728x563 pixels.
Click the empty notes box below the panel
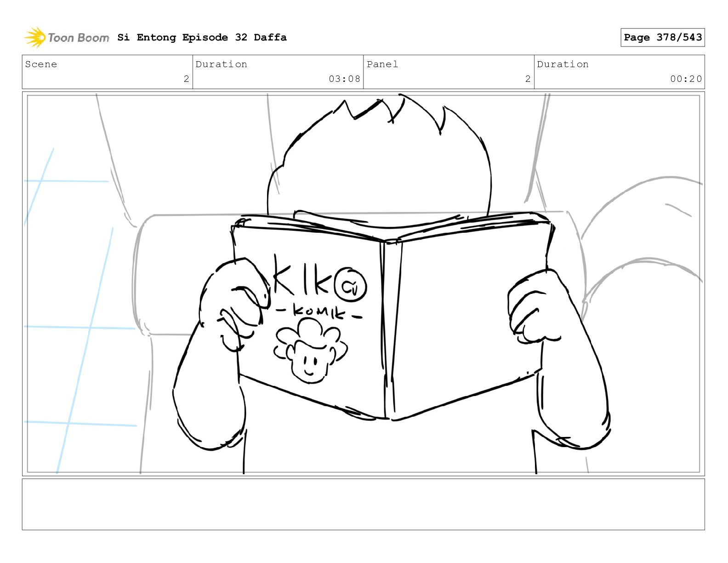pos(363,504)
